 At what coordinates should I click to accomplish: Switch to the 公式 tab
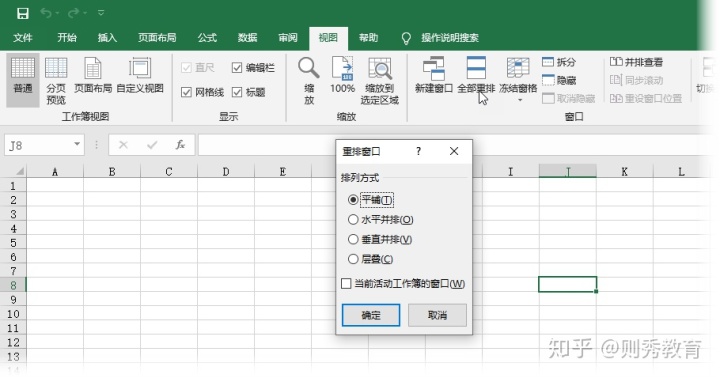[x=207, y=38]
